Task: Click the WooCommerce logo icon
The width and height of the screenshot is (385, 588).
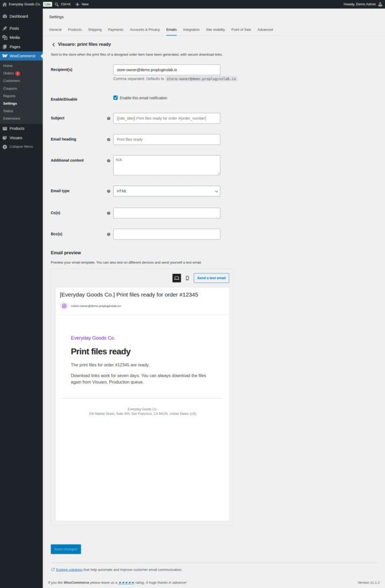Action: click(5, 56)
